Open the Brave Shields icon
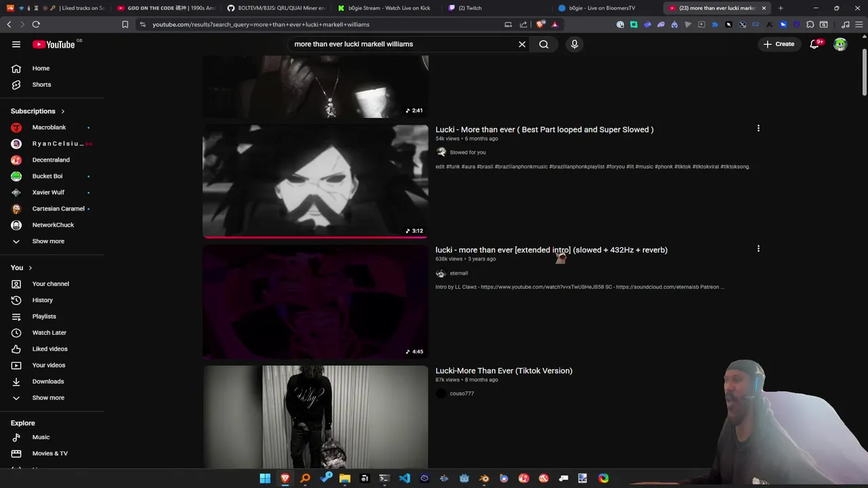This screenshot has height=488, width=868. 540,24
